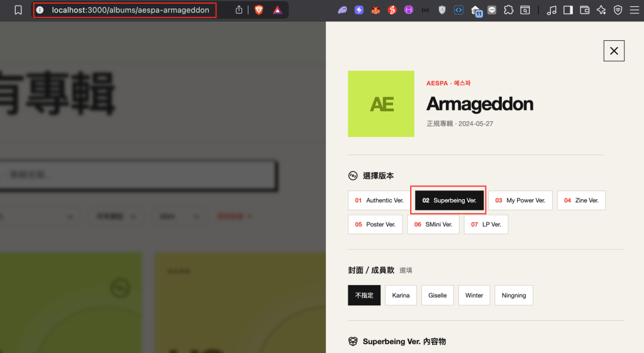Select 01 Authentic Ver.
The width and height of the screenshot is (644, 353).
coord(379,200)
